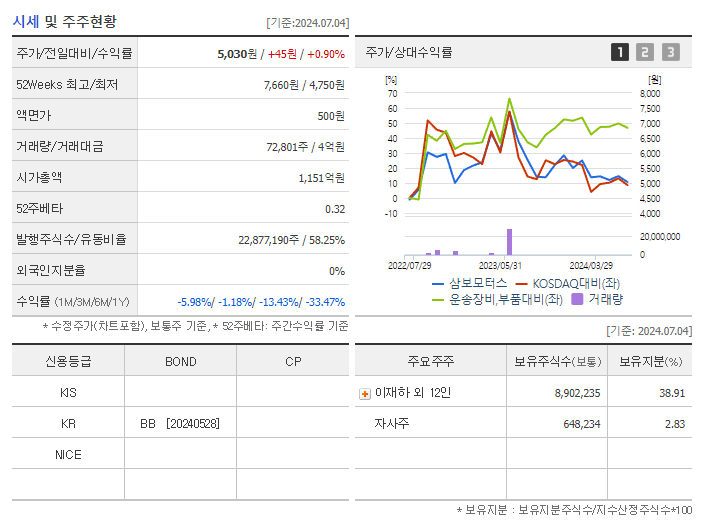Click the 보유지분(%) column header
Image resolution: width=702 pixels, height=525 pixels.
[650, 362]
